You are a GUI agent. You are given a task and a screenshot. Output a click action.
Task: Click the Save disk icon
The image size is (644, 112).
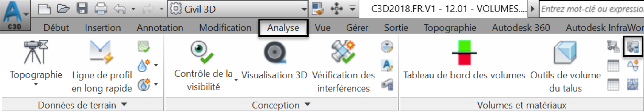coord(82,9)
